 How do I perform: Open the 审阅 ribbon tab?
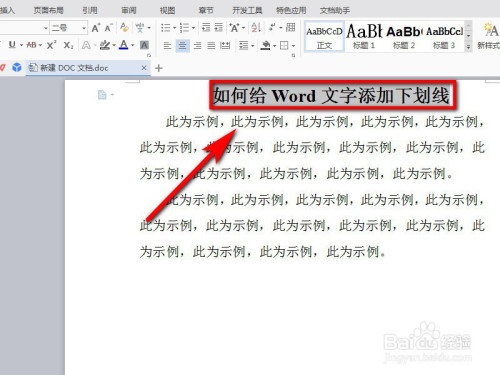pyautogui.click(x=129, y=10)
